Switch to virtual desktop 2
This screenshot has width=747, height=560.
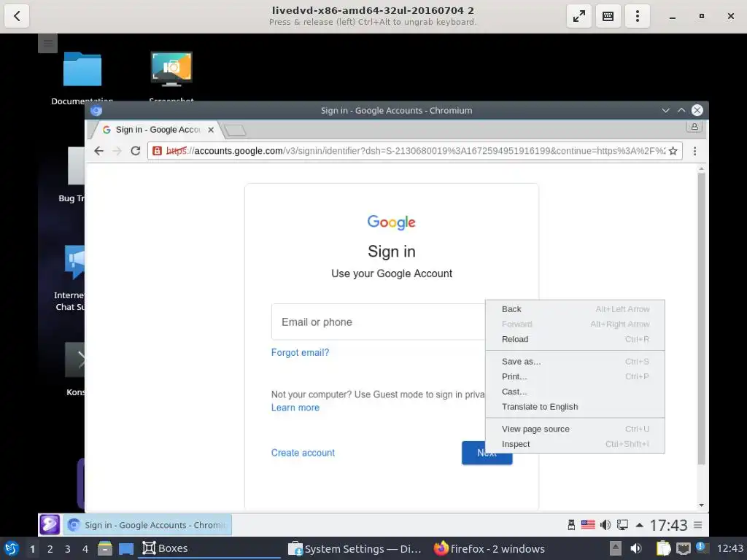click(50, 549)
